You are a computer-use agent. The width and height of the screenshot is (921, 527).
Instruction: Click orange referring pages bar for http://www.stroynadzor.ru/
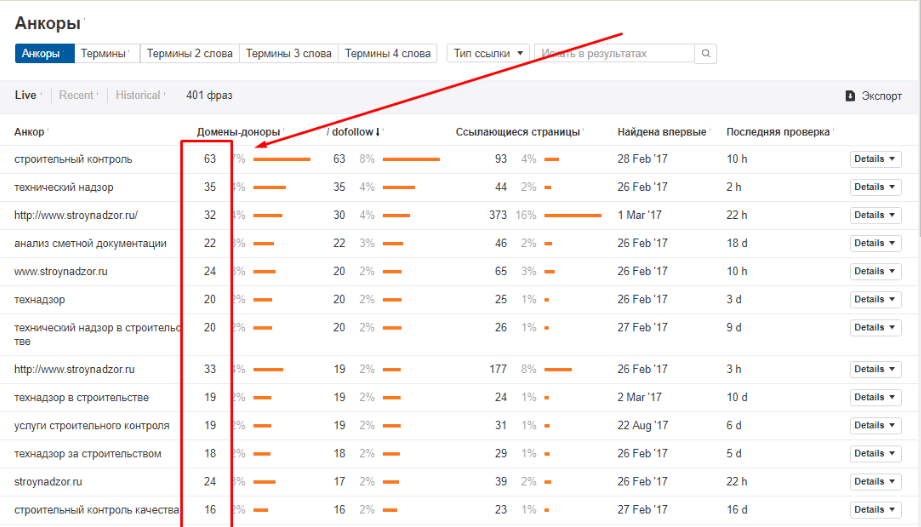point(573,215)
